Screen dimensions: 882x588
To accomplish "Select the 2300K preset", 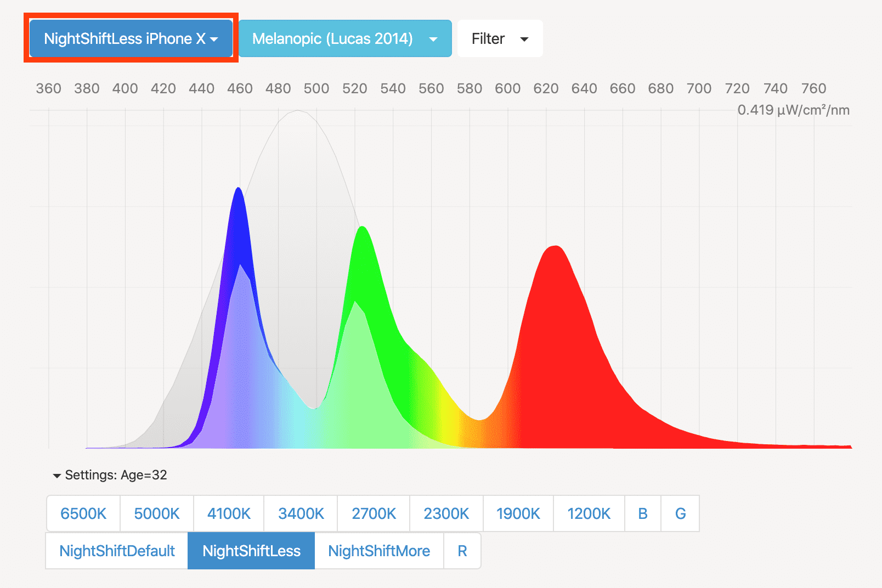I will click(446, 513).
